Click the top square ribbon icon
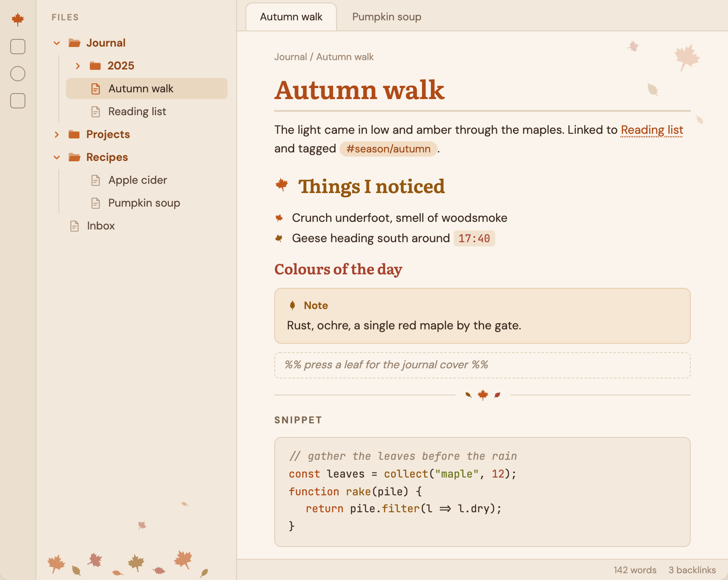 18,47
